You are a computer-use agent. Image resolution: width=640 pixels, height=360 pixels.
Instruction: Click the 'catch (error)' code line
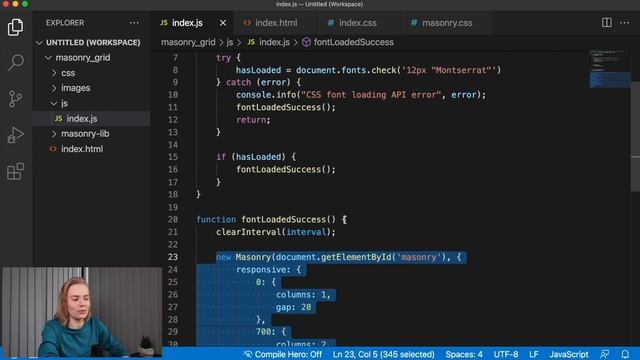point(258,82)
